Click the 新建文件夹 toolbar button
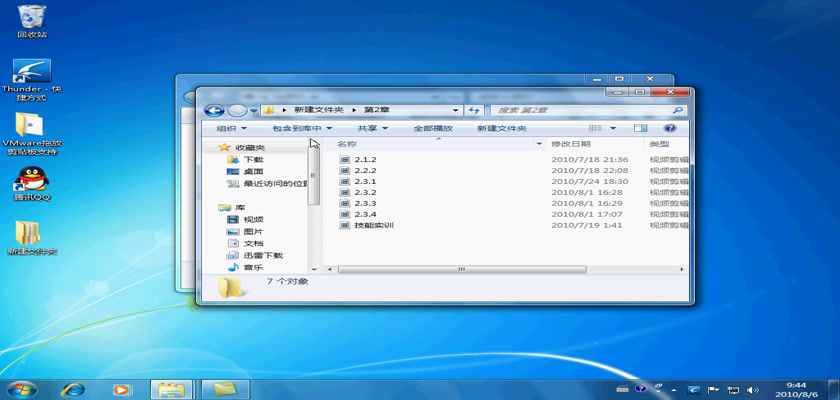Image resolution: width=840 pixels, height=400 pixels. tap(501, 128)
